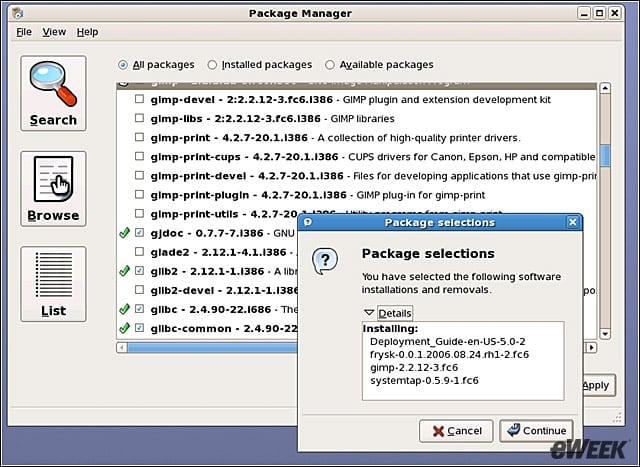Click the Cancel button
640x467 pixels.
pyautogui.click(x=456, y=431)
